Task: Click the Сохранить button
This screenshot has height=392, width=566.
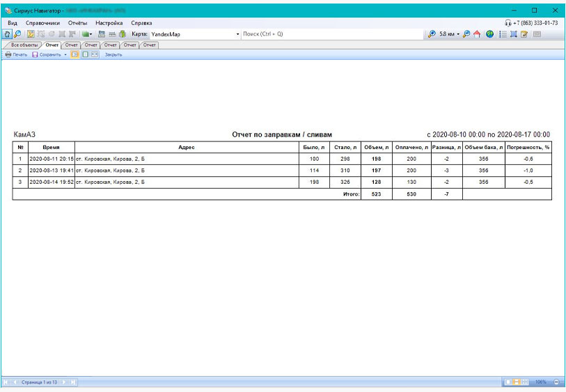Action: coord(47,54)
